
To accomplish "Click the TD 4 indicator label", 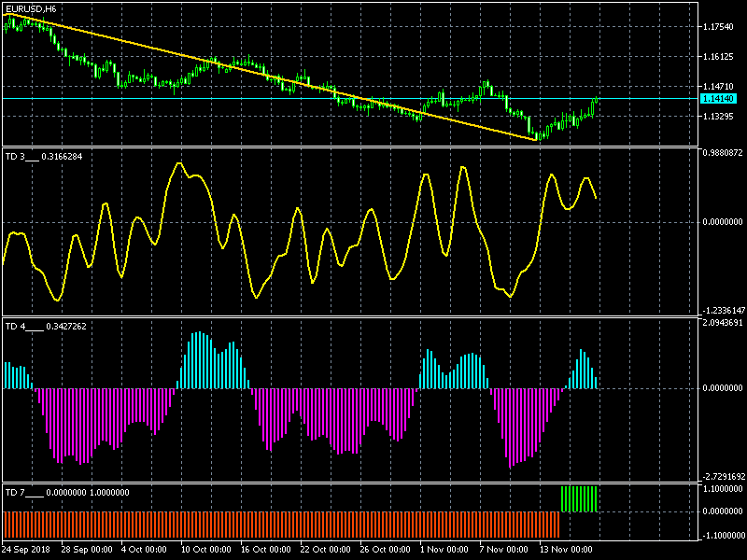I will pos(46,326).
